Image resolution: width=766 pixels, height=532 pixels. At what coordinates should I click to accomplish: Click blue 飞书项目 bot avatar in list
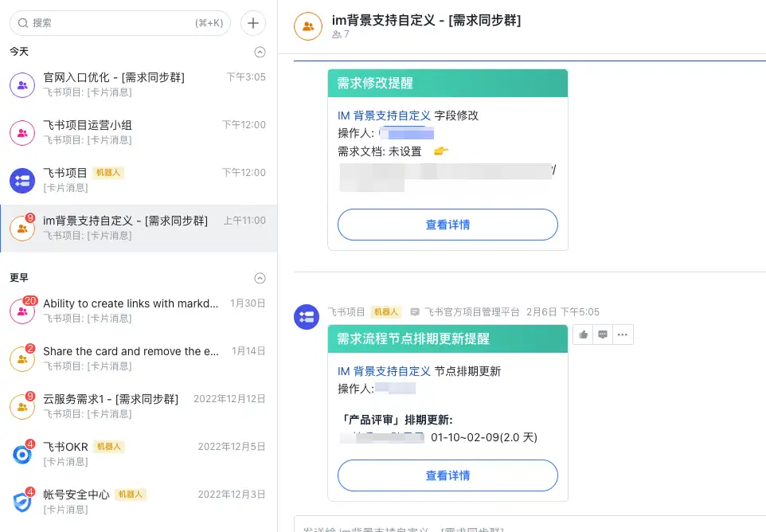22,181
